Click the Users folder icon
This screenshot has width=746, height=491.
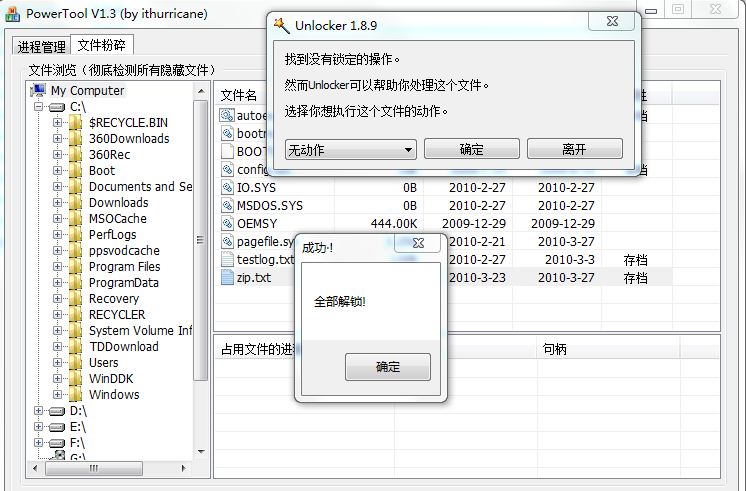point(75,363)
